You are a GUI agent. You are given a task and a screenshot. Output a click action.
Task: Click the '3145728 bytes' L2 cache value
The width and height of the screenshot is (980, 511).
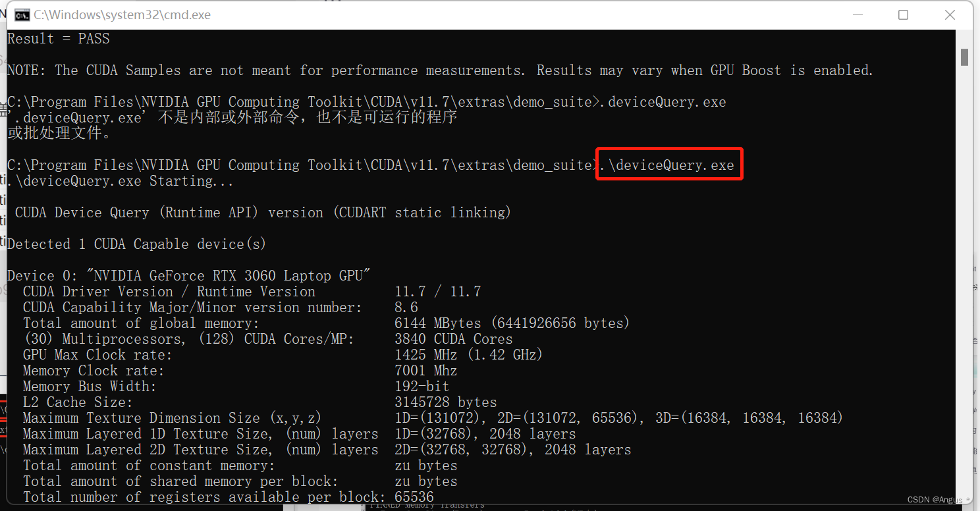[445, 402]
